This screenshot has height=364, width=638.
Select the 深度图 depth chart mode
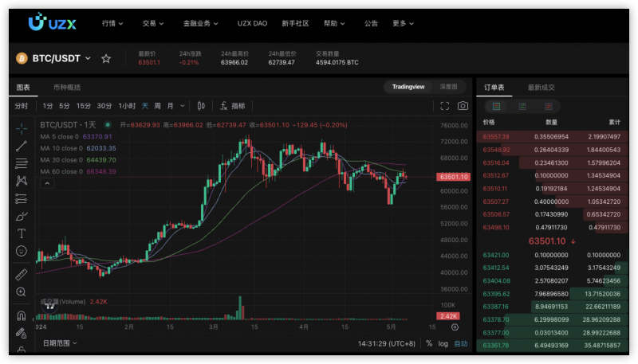pyautogui.click(x=448, y=87)
